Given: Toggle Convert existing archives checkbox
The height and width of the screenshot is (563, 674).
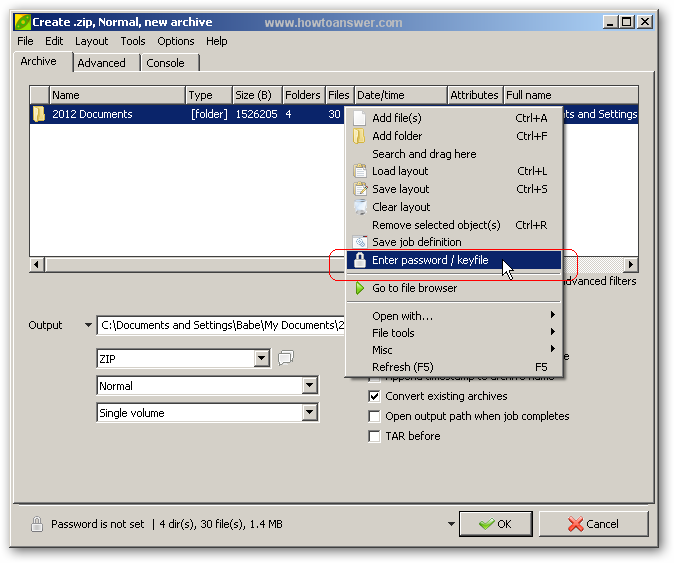Looking at the screenshot, I should [374, 396].
